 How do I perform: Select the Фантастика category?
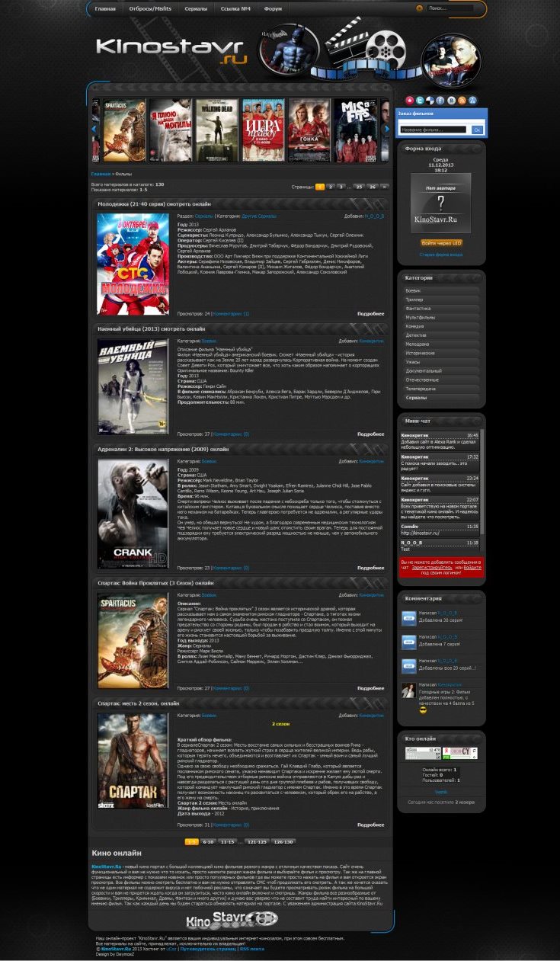440,309
